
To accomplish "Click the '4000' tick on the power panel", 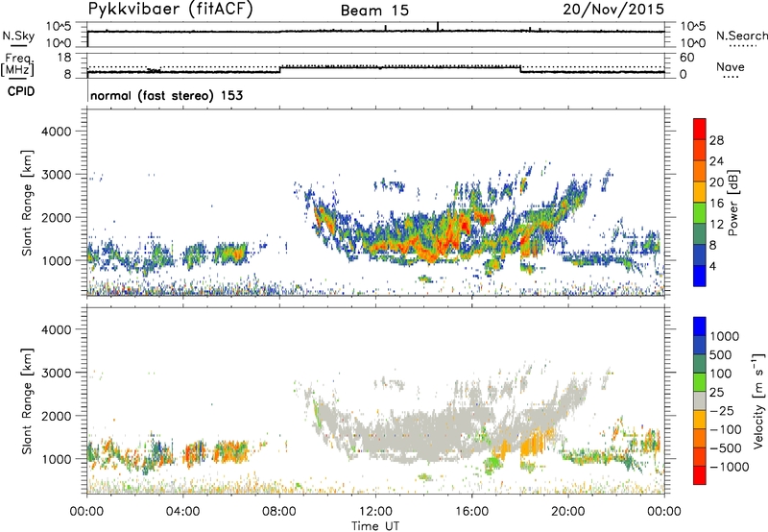I will pyautogui.click(x=57, y=132).
